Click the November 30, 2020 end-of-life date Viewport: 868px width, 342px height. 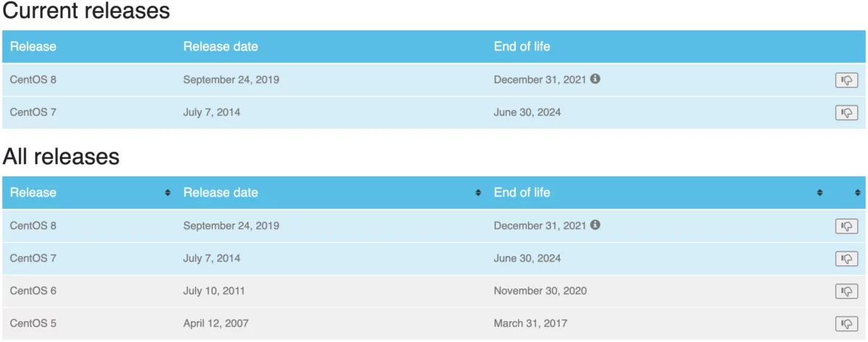540,291
